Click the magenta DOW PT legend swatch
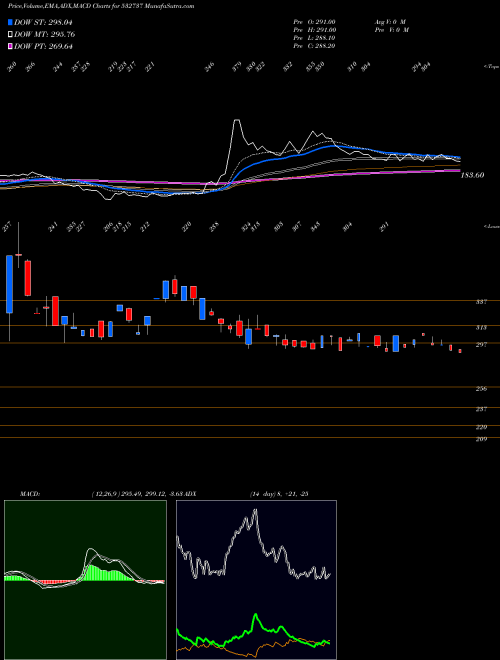The height and width of the screenshot is (660, 500). coord(10,46)
